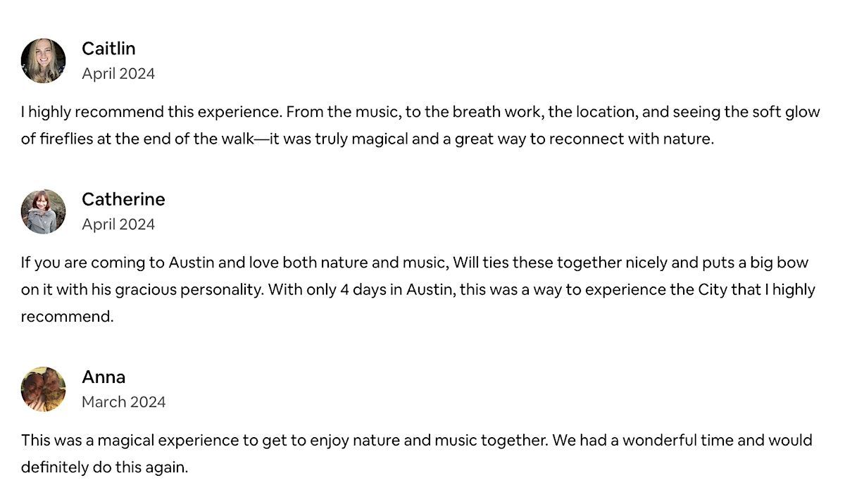This screenshot has height=504, width=845.
Task: Select the March 2024 review date
Action: click(124, 402)
